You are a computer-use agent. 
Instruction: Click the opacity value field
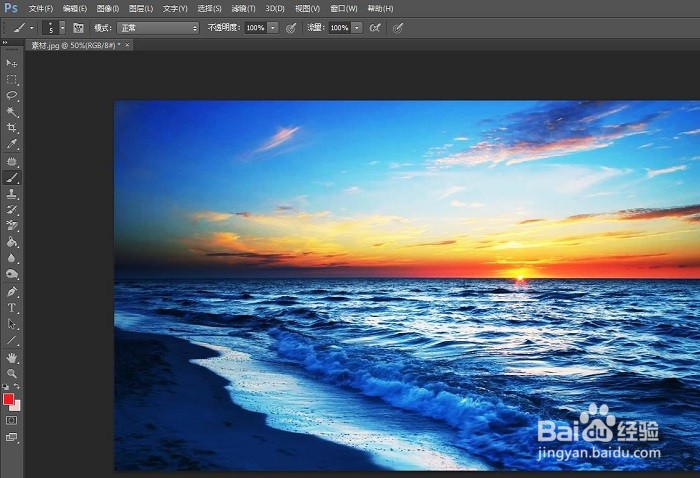click(256, 28)
